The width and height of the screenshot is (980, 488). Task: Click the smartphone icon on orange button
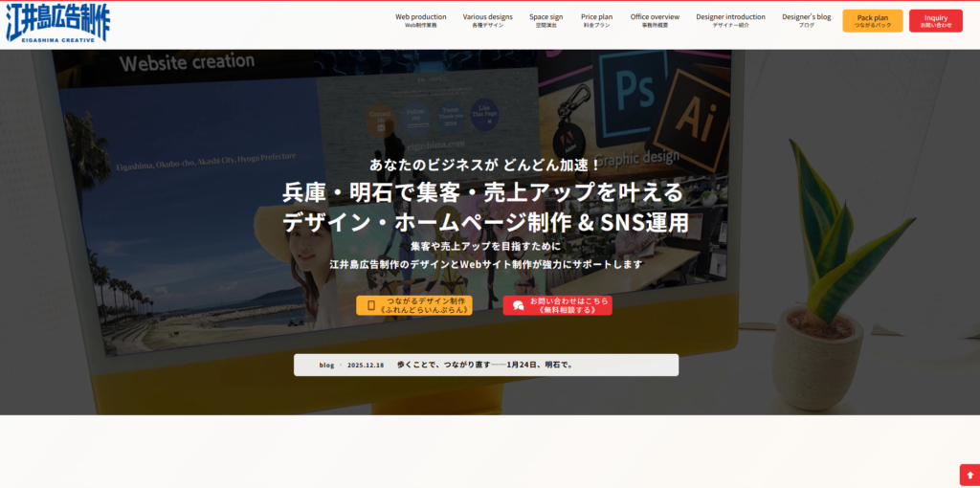372,305
